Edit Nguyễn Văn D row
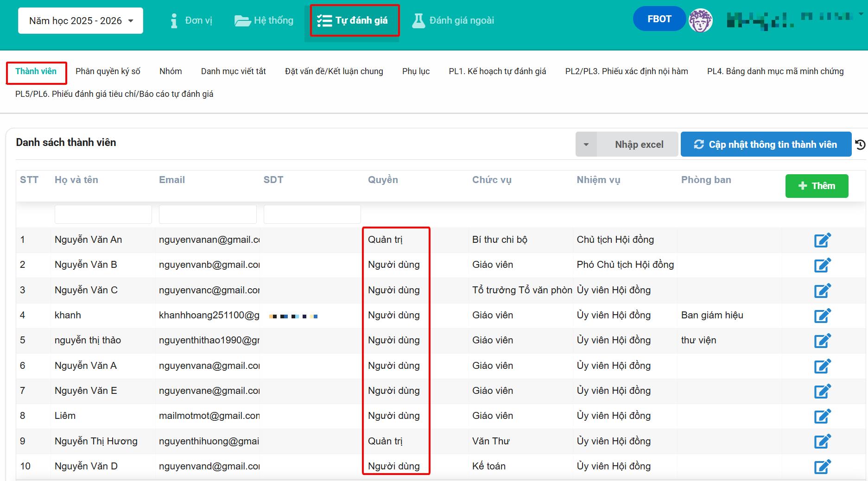The height and width of the screenshot is (481, 868). pos(822,467)
